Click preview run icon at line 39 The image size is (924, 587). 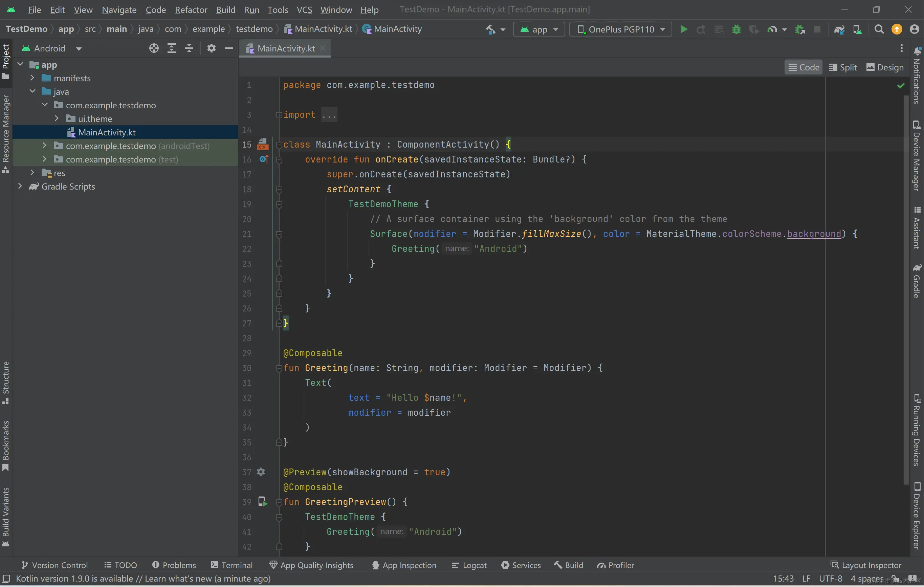pos(262,502)
